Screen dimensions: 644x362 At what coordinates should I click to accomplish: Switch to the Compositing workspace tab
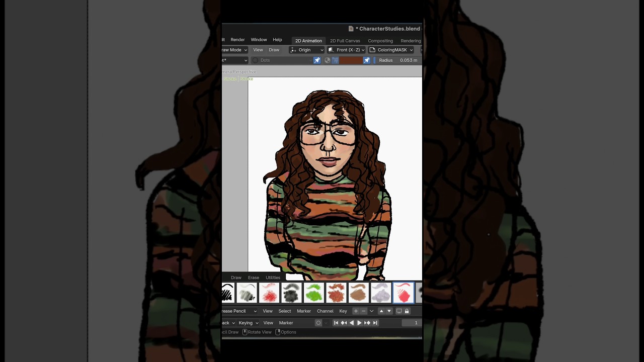[x=380, y=41]
